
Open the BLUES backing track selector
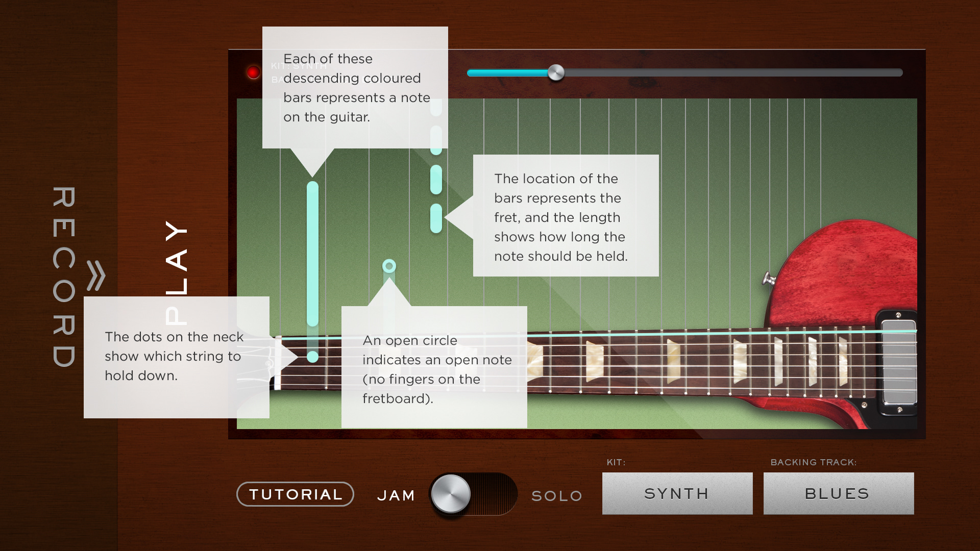point(839,493)
